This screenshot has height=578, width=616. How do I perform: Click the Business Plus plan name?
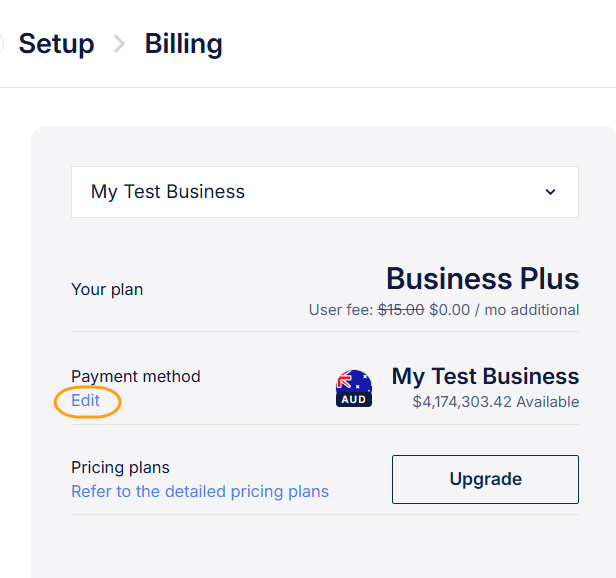point(482,278)
